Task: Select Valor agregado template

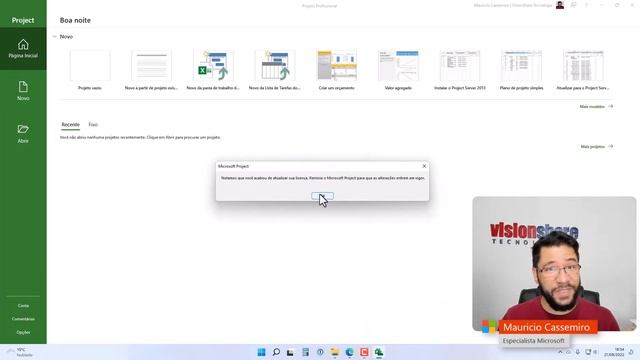Action: click(x=398, y=70)
